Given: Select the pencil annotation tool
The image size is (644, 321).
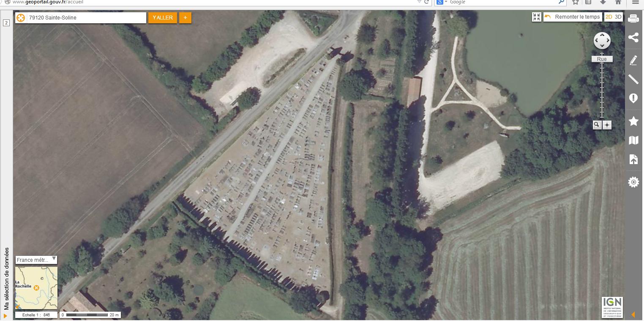Looking at the screenshot, I should point(633,60).
